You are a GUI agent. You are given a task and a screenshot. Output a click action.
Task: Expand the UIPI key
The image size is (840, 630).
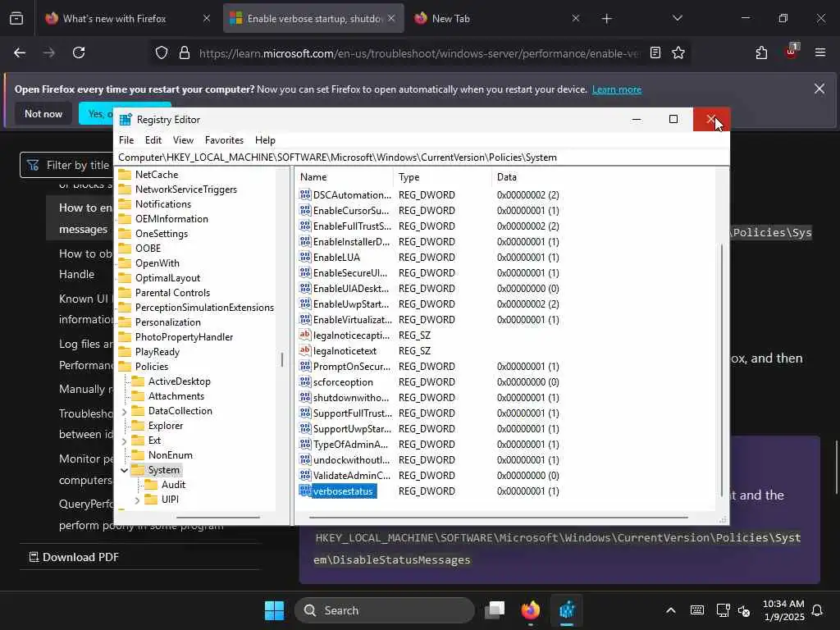coord(137,500)
